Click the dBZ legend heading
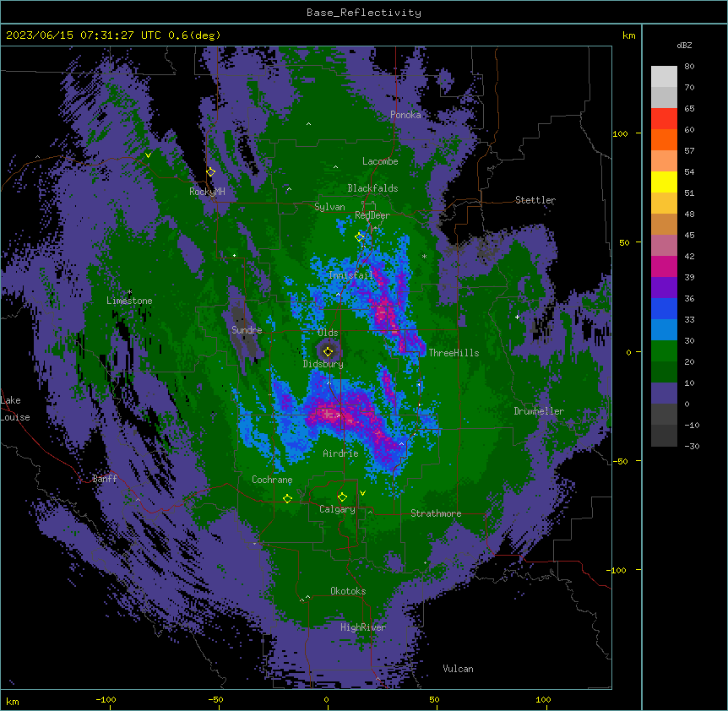Viewport: 728px width, 711px height. [684, 45]
